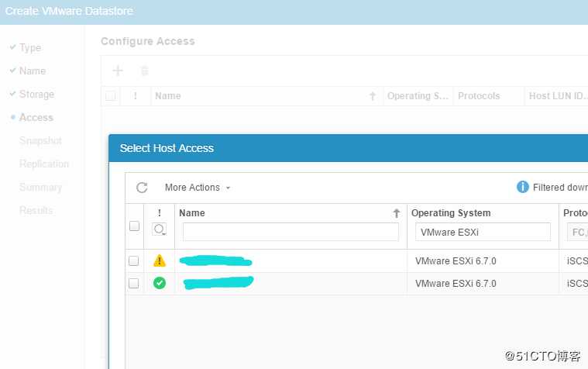Go to the Snapshot wizard step
This screenshot has height=369, width=588.
[x=40, y=141]
